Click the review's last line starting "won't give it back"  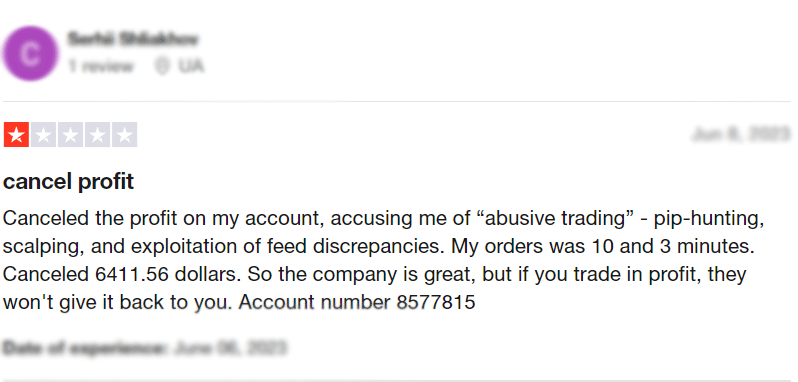pyautogui.click(x=239, y=302)
